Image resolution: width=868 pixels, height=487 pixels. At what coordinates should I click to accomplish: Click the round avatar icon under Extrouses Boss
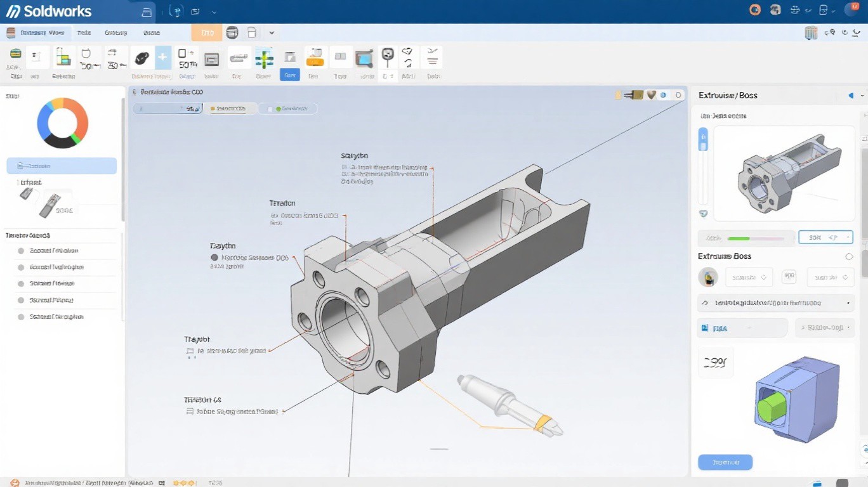point(708,277)
